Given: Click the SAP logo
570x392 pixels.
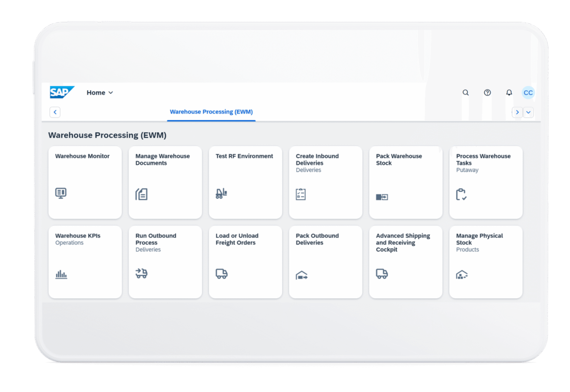Looking at the screenshot, I should coord(62,92).
